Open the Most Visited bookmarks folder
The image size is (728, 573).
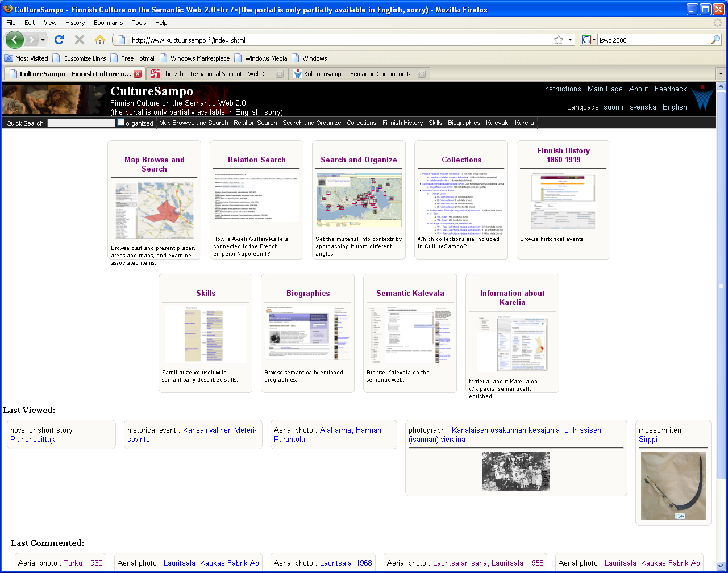coord(26,58)
